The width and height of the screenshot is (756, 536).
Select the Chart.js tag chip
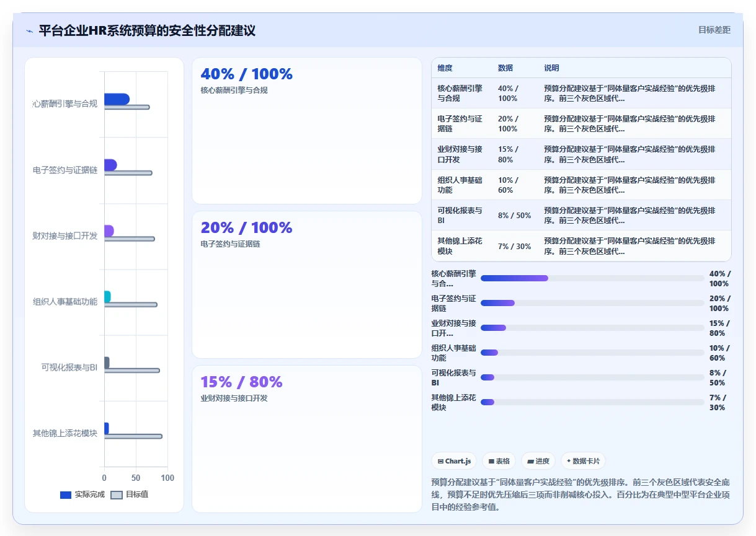coord(455,461)
